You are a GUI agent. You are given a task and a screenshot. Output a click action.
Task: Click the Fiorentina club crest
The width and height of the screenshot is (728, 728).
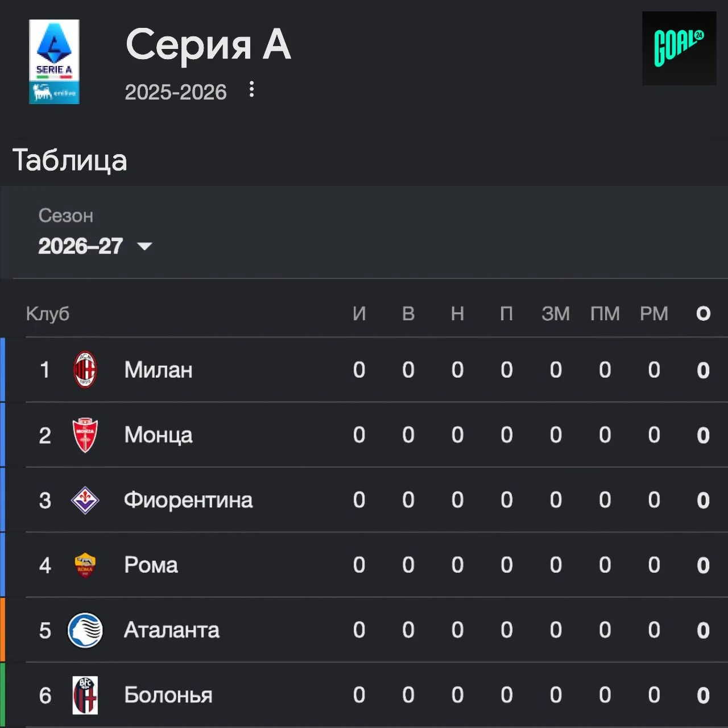pyautogui.click(x=85, y=500)
